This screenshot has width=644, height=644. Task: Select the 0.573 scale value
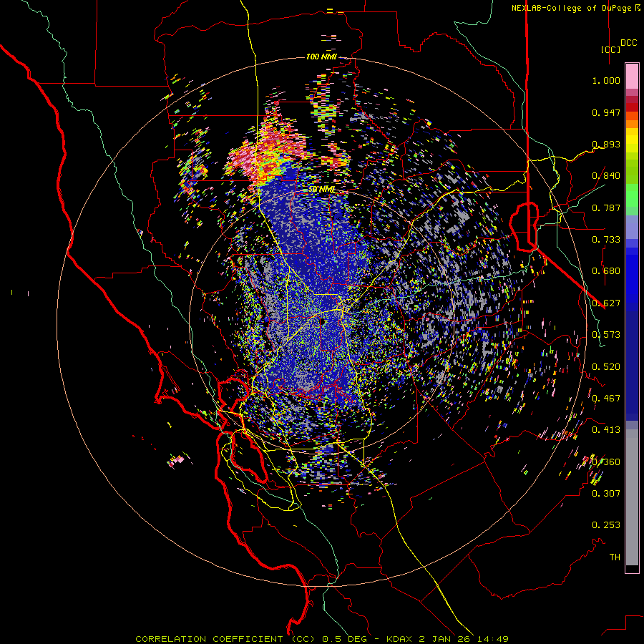tap(606, 335)
